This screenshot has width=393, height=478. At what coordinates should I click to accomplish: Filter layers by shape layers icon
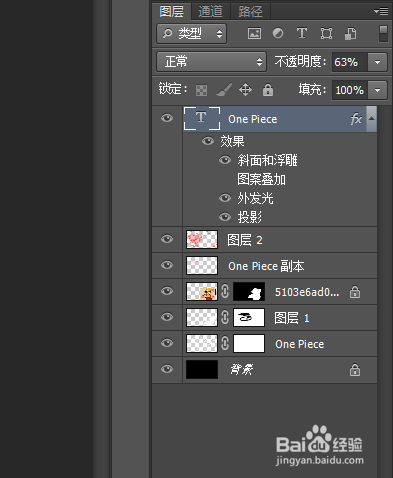pos(326,33)
